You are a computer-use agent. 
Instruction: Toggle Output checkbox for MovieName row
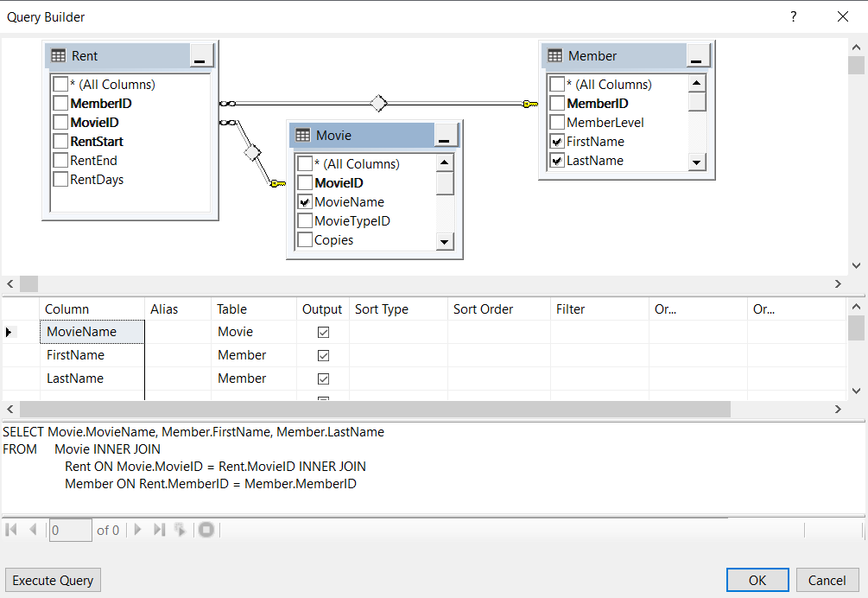point(323,332)
